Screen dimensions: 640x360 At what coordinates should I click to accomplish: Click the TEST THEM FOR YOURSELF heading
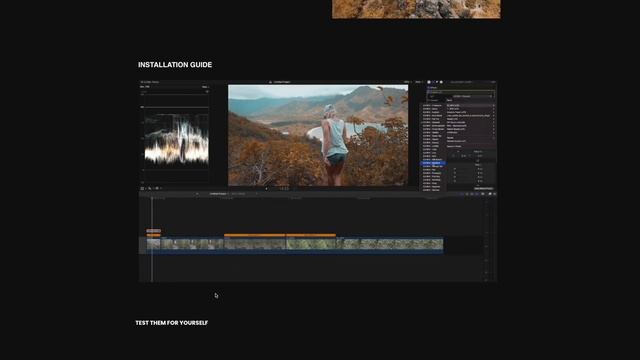tap(171, 322)
